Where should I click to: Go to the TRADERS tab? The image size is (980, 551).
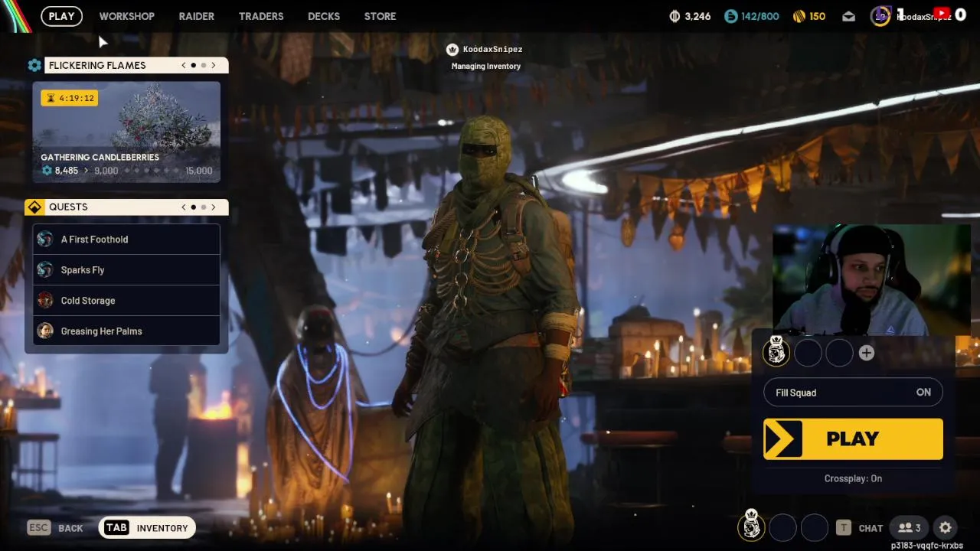point(261,16)
